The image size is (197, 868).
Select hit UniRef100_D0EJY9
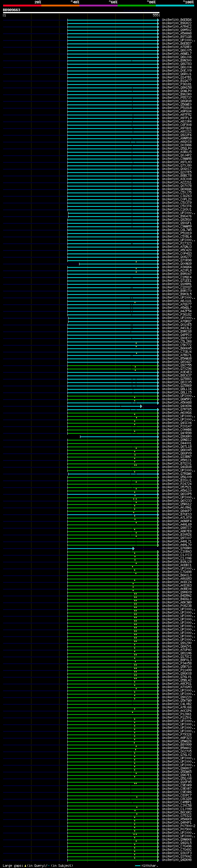tap(177, 71)
